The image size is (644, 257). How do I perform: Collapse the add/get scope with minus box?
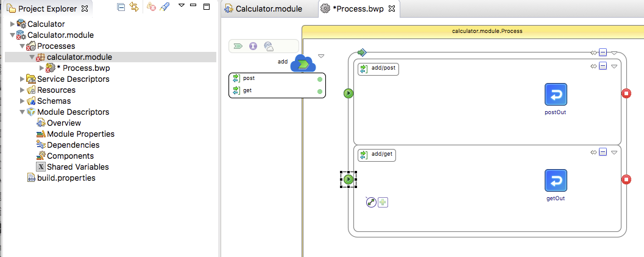click(603, 152)
